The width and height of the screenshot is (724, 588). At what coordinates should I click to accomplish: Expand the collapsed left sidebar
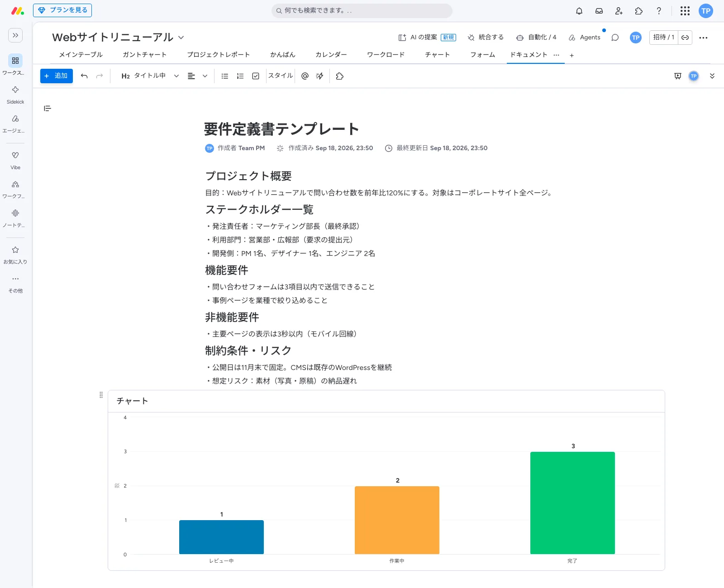pos(15,35)
